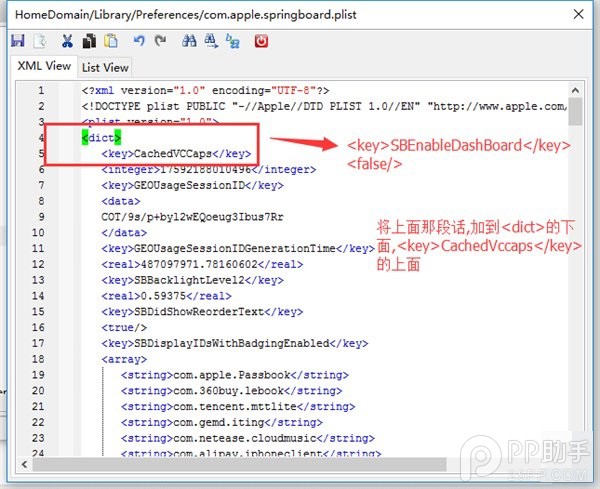
Task: Redo the last undone edit
Action: (158, 41)
